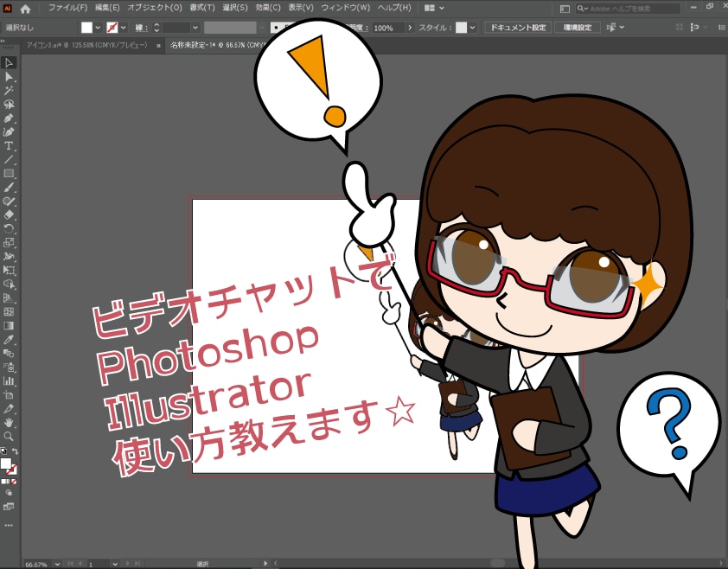This screenshot has height=569, width=728.
Task: Select the Direct Selection tool
Action: [x=9, y=77]
